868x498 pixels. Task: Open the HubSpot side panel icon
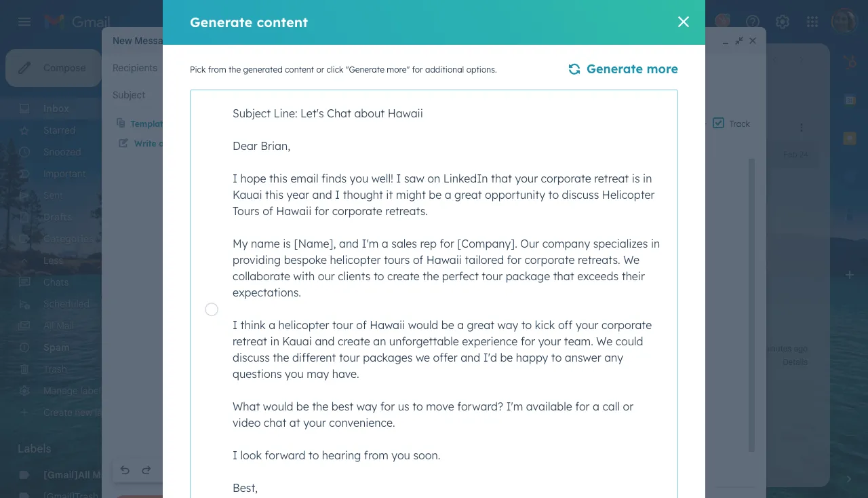(x=850, y=62)
